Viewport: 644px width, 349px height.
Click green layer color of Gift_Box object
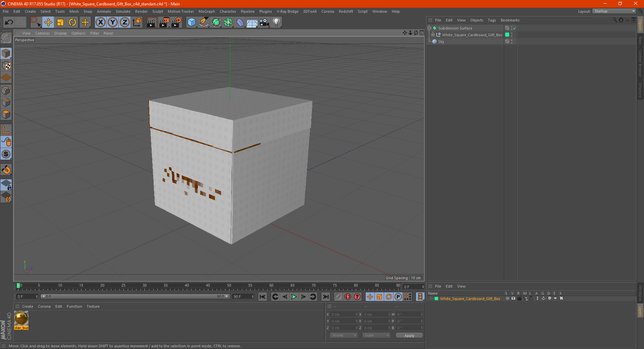pos(507,35)
